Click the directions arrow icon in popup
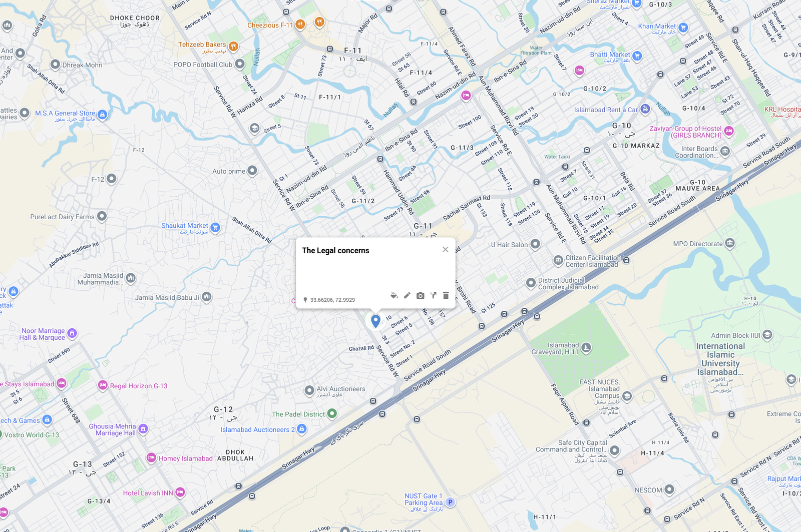The image size is (801, 532). [x=434, y=296]
